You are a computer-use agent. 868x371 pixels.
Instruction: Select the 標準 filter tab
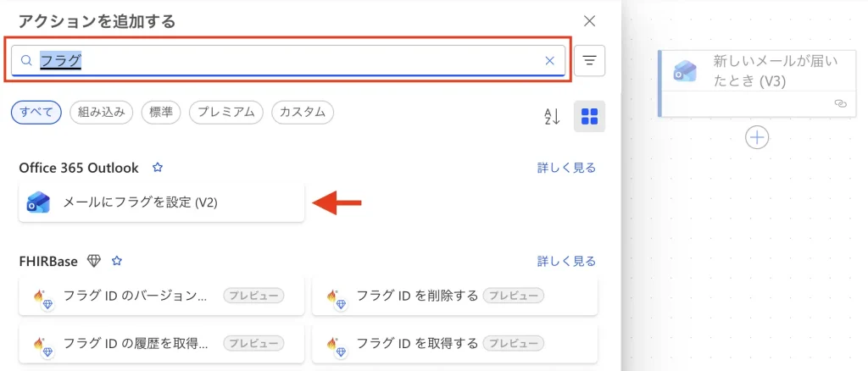pos(161,112)
